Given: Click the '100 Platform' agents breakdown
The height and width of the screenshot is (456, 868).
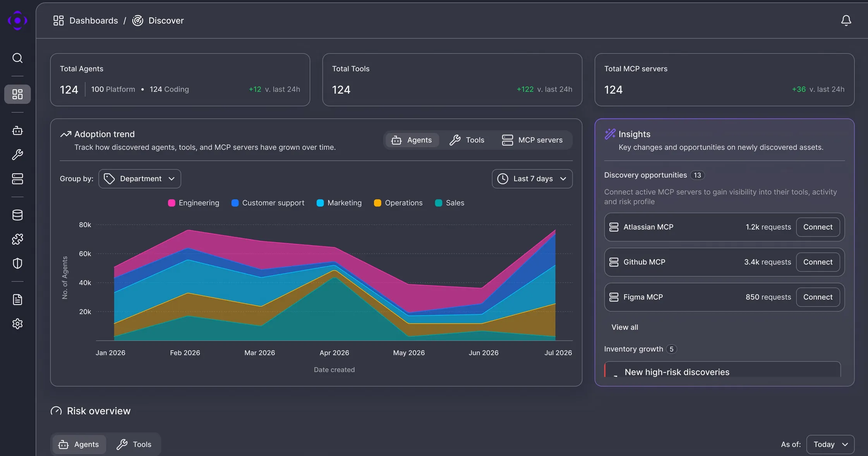Looking at the screenshot, I should click(113, 89).
